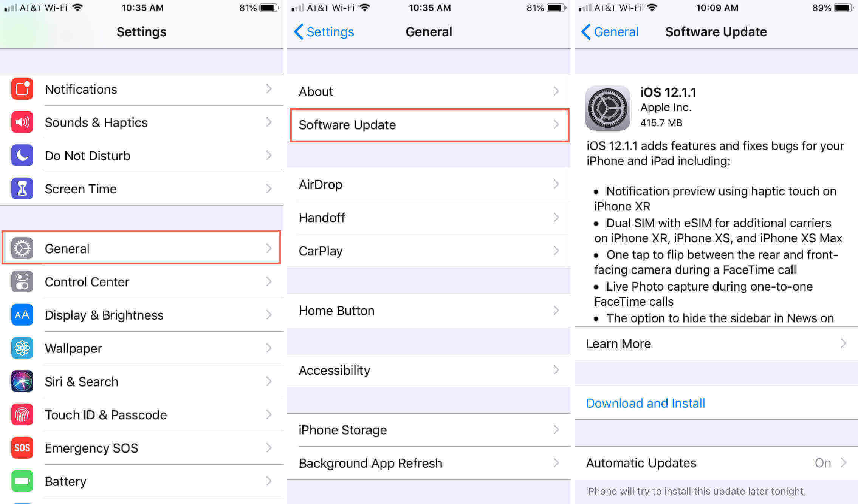Click Download and Install for iOS 12.1.1
Viewport: 858px width, 504px height.
click(645, 403)
